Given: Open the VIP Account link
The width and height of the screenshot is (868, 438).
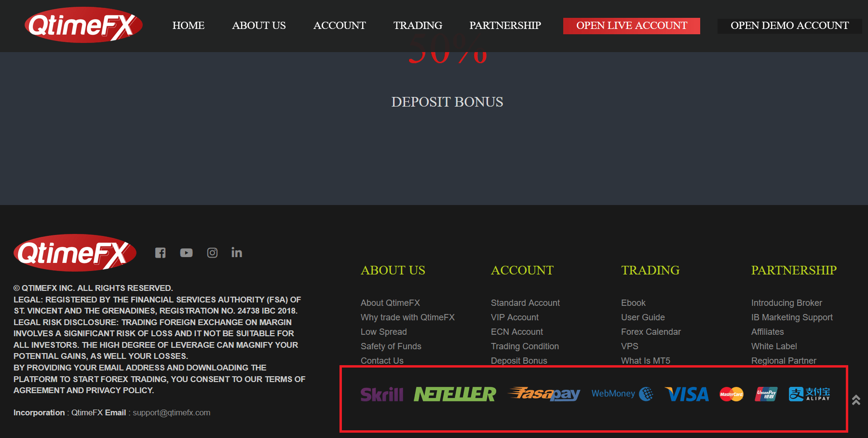Looking at the screenshot, I should click(515, 317).
